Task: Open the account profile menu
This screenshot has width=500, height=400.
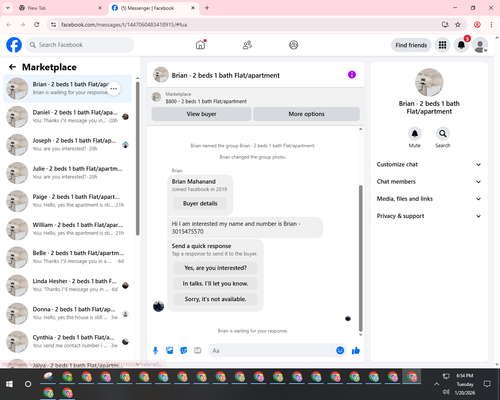Action: [x=480, y=45]
